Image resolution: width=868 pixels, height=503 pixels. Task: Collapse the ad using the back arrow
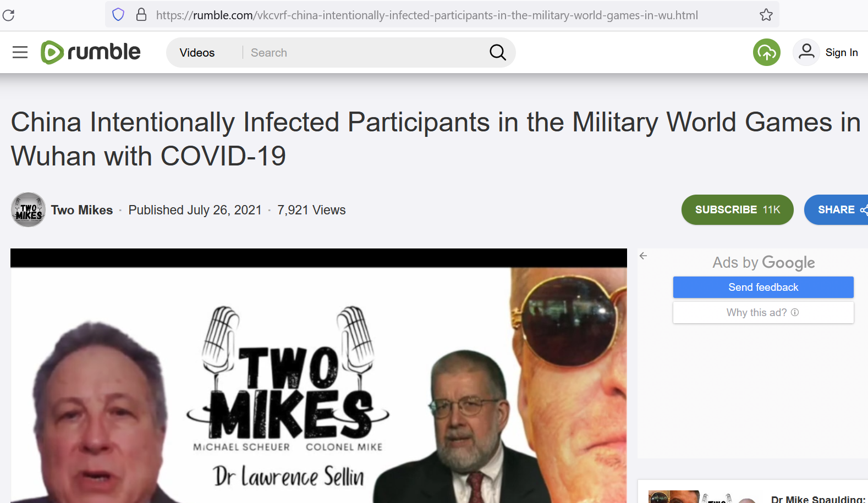click(643, 256)
